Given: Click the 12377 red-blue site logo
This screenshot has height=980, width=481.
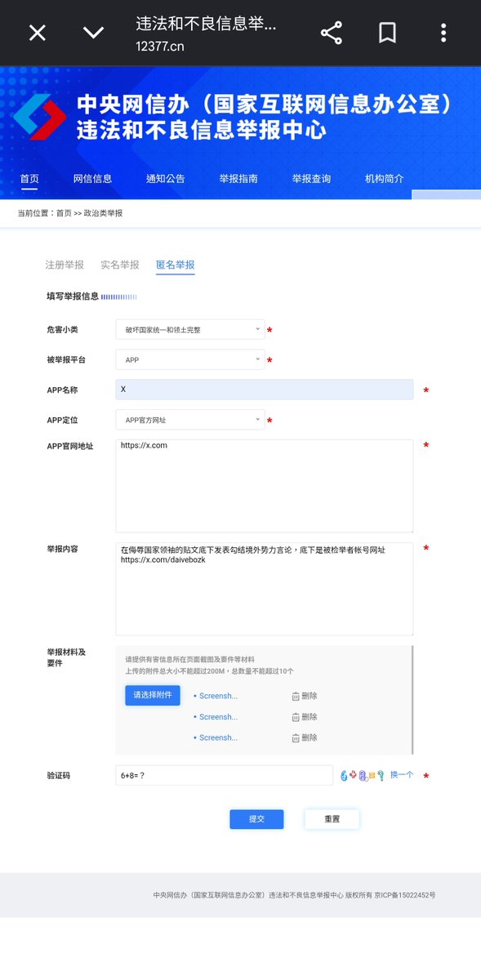Looking at the screenshot, I should 40,118.
